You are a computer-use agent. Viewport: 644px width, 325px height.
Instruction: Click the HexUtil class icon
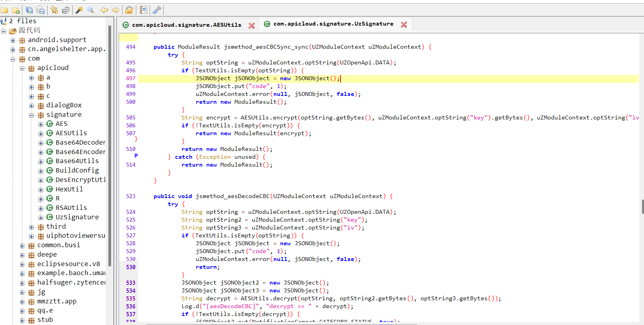(50, 189)
